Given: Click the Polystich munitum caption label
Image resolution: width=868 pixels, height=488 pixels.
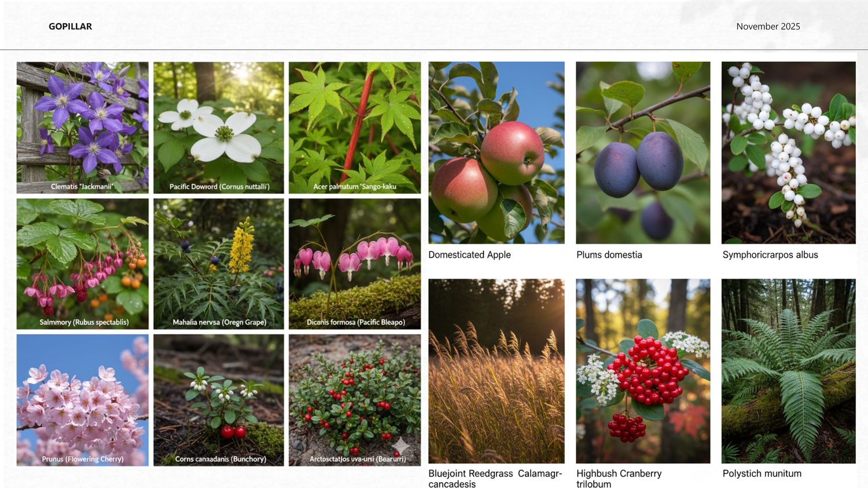Looking at the screenshot, I should (762, 474).
